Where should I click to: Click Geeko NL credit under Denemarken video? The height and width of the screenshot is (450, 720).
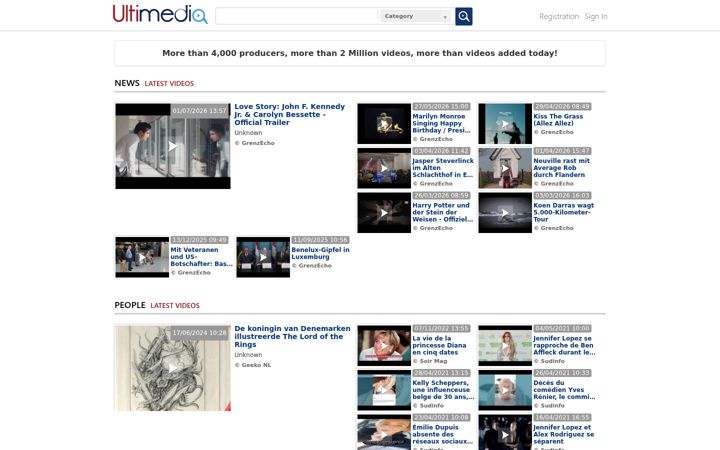(x=253, y=366)
